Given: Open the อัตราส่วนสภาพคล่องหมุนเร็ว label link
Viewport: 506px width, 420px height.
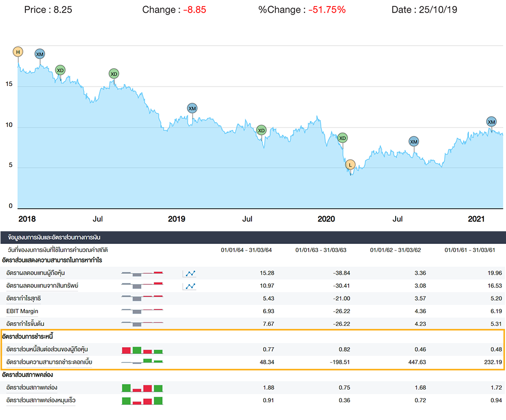Looking at the screenshot, I should pos(40,400).
